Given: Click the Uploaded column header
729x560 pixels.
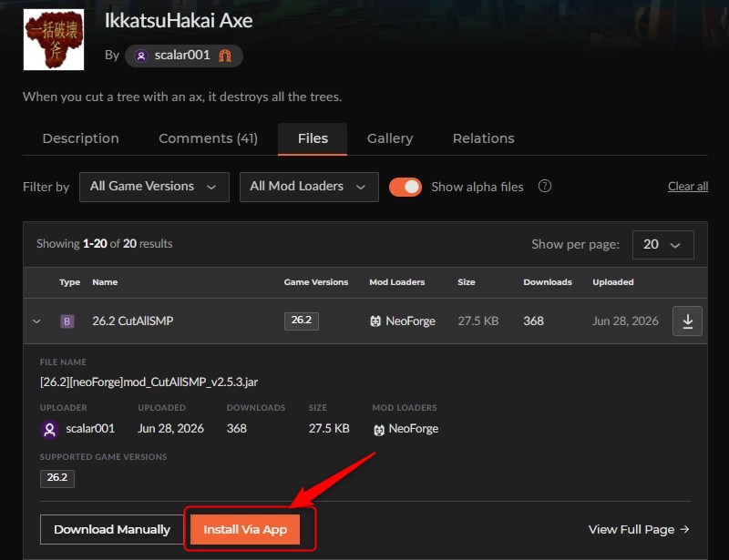Looking at the screenshot, I should click(612, 282).
